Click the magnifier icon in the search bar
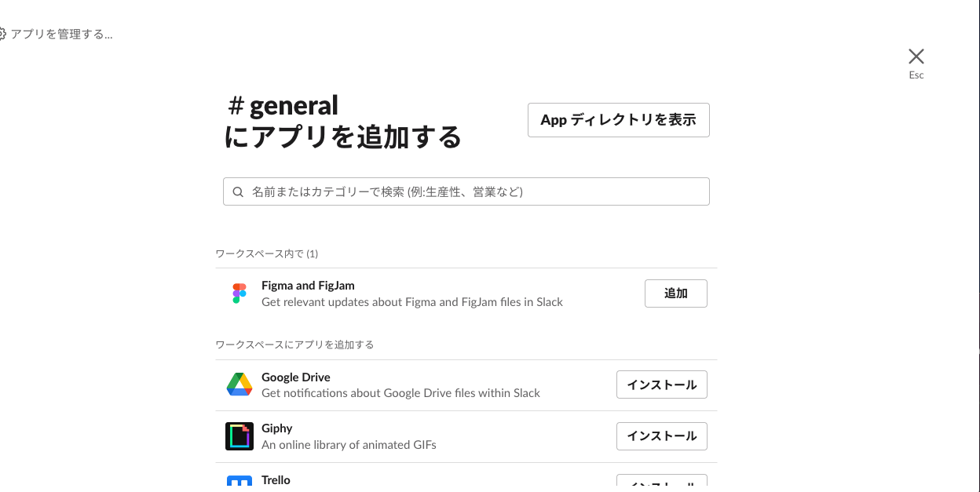Image resolution: width=980 pixels, height=492 pixels. coord(238,191)
